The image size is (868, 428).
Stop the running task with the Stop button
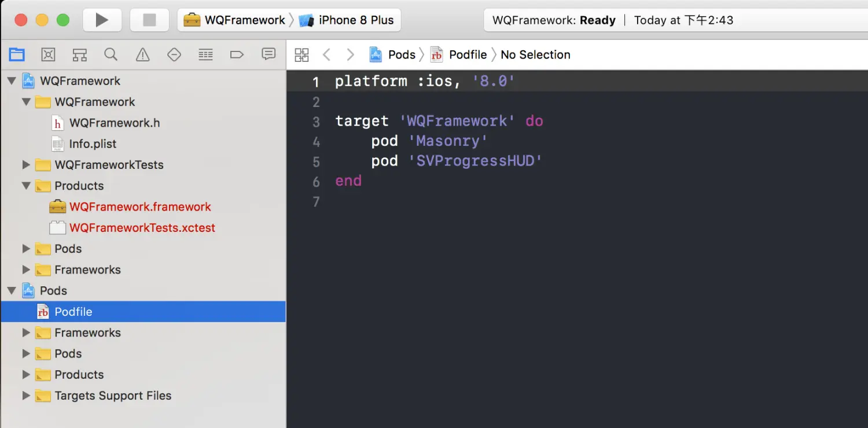[149, 20]
